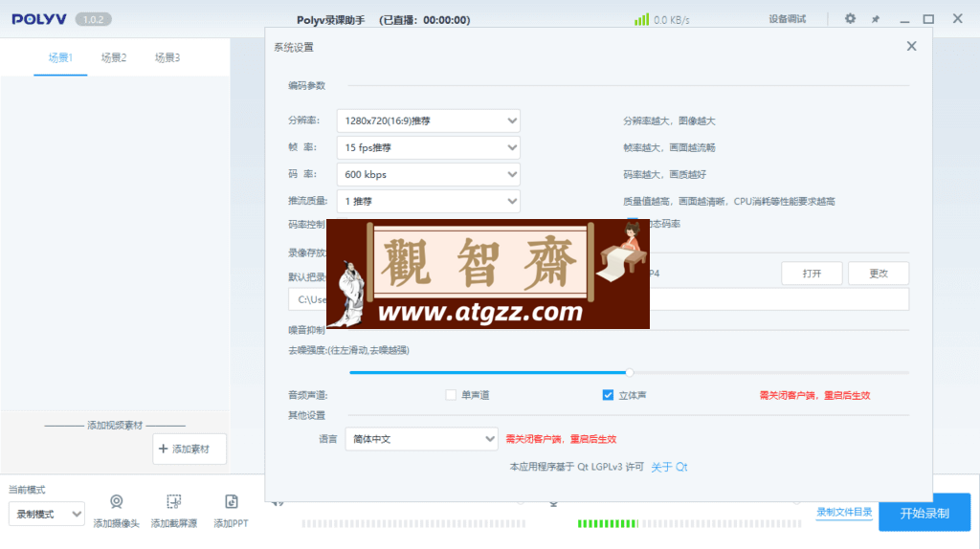Open the 分辨率 resolution dropdown

click(x=428, y=121)
